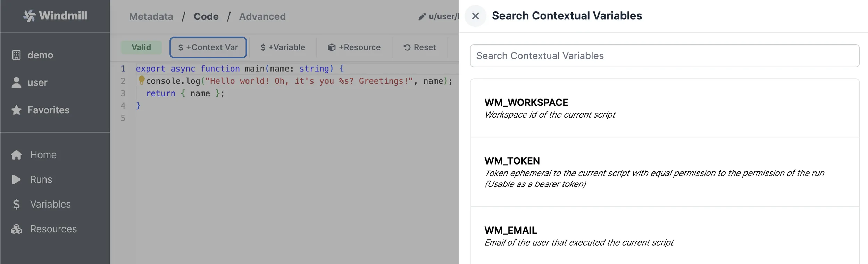Reset the script code
The height and width of the screenshot is (264, 868).
coord(419,47)
